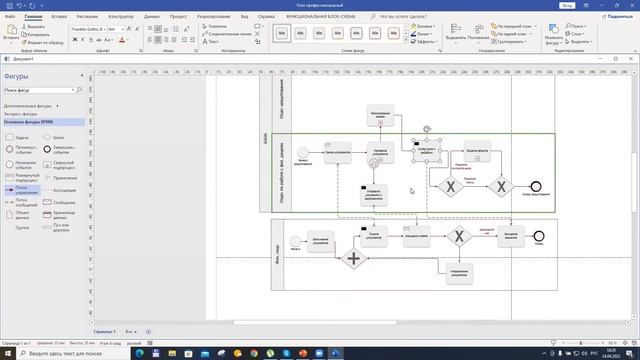Image resolution: width=640 pixels, height=360 pixels.
Task: Select the Задача task shape in the stencil
Action: 17,138
